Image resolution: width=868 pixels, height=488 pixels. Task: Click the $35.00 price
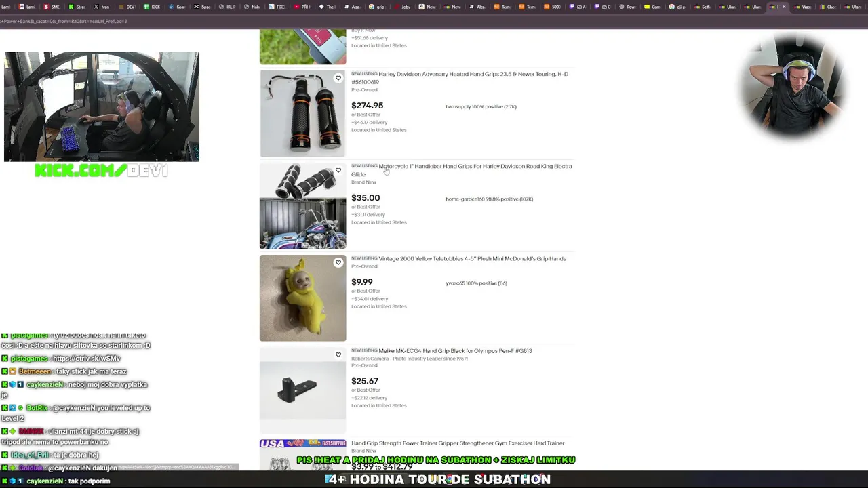tap(366, 198)
